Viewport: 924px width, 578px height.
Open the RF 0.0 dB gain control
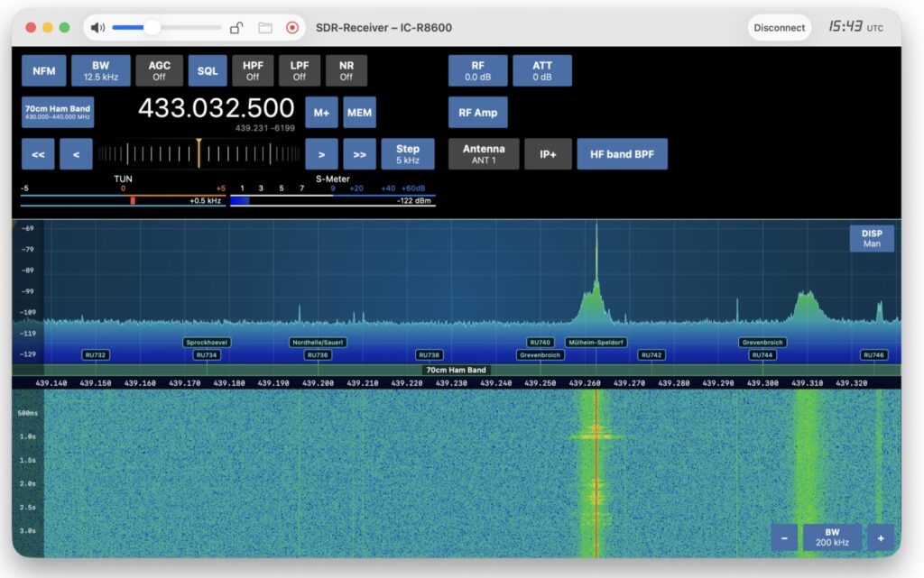click(478, 70)
